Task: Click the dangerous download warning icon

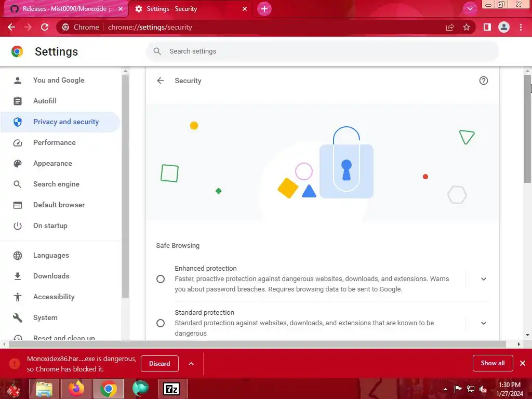Action: [x=15, y=364]
